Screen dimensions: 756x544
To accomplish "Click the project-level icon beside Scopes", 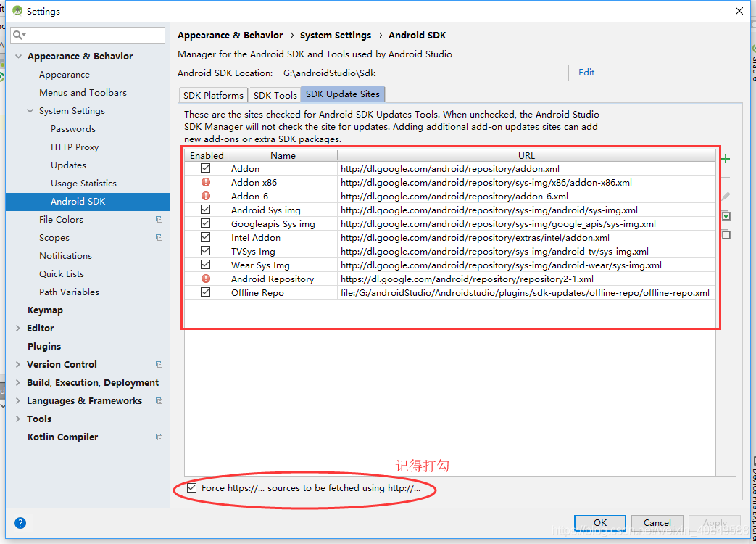I will tap(159, 238).
